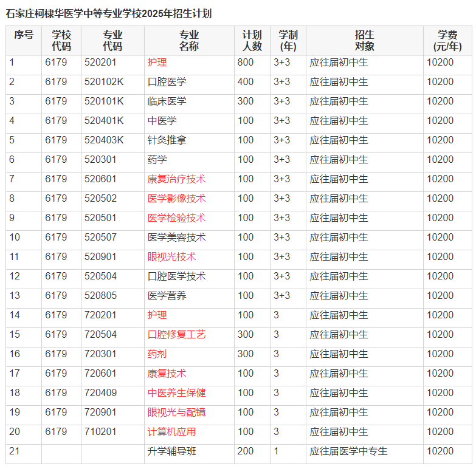Select the 口腔医学 major name cell
The width and height of the screenshot is (476, 469).
click(167, 82)
